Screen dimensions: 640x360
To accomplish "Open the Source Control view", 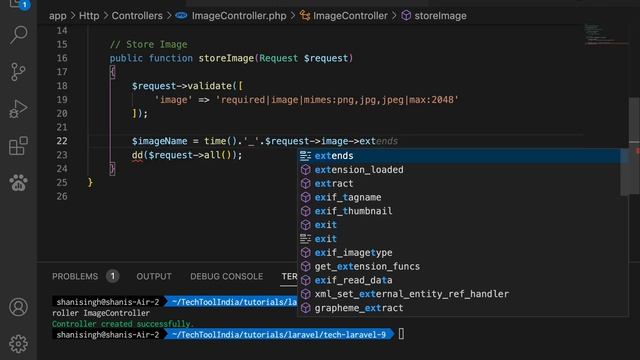I will (x=18, y=72).
